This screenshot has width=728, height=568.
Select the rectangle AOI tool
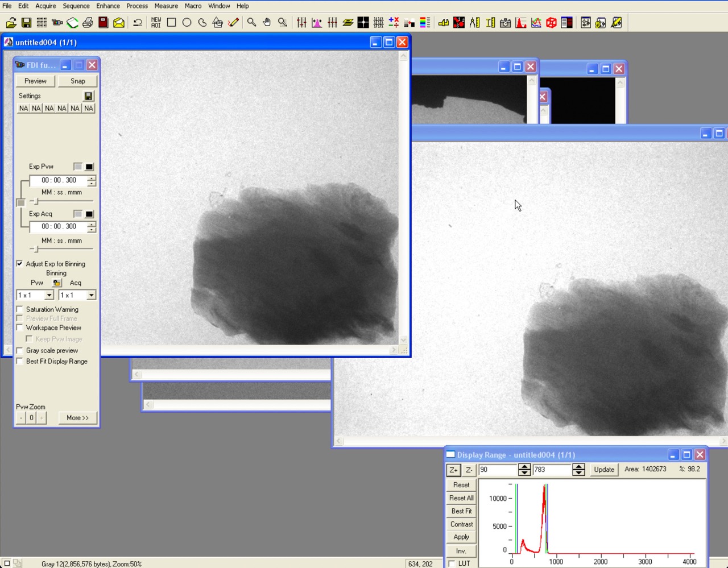[x=171, y=23]
